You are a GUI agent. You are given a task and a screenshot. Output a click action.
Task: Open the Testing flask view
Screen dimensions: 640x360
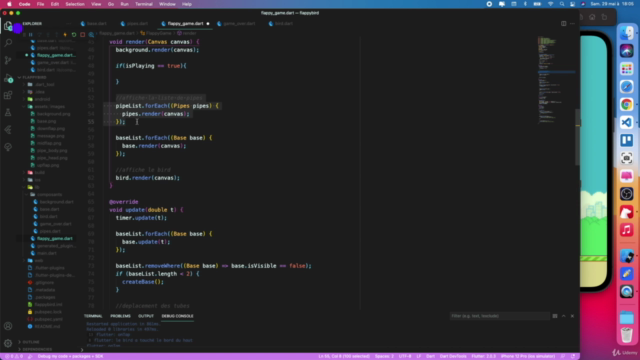click(8, 113)
